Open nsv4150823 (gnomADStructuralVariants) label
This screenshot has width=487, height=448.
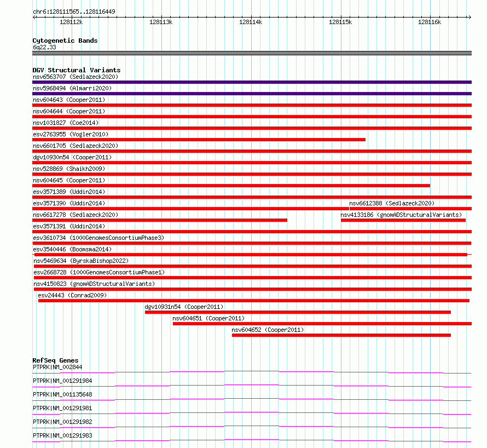[94, 284]
